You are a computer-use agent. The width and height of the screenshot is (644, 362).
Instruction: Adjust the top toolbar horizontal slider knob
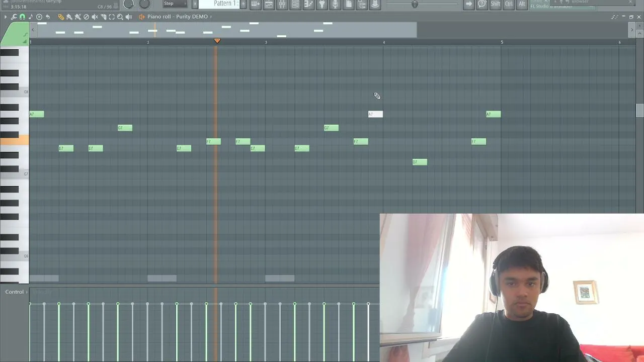pos(415,4)
